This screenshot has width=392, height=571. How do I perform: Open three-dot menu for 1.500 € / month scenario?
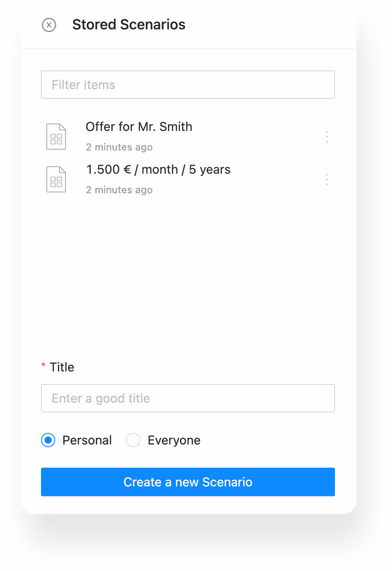[327, 179]
